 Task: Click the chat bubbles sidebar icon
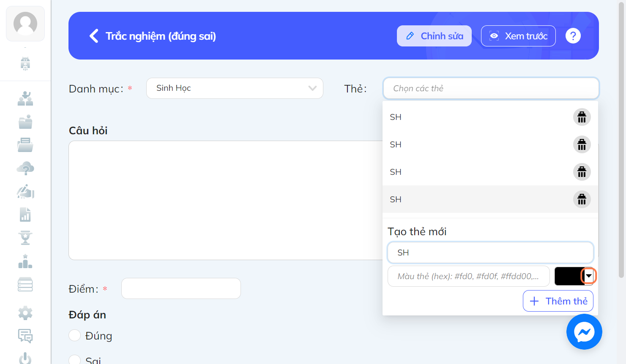[x=25, y=336]
